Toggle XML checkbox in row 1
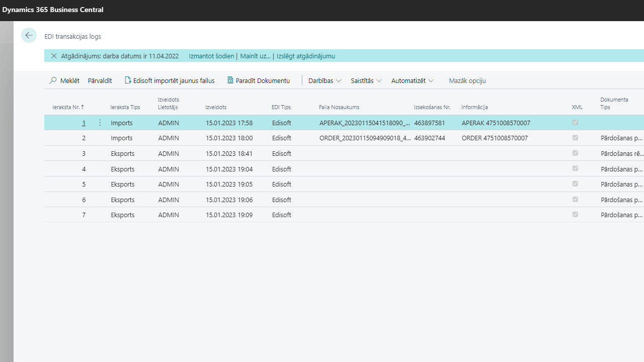 (x=575, y=123)
